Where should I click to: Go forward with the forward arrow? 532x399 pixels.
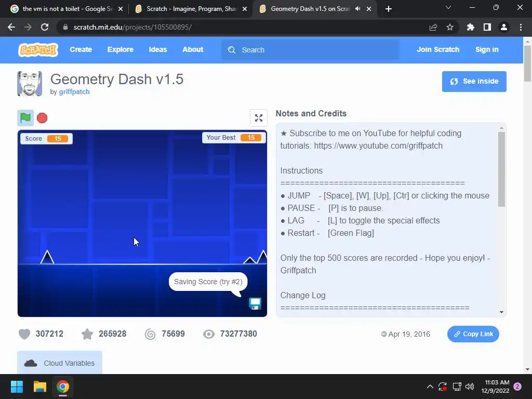tap(28, 27)
